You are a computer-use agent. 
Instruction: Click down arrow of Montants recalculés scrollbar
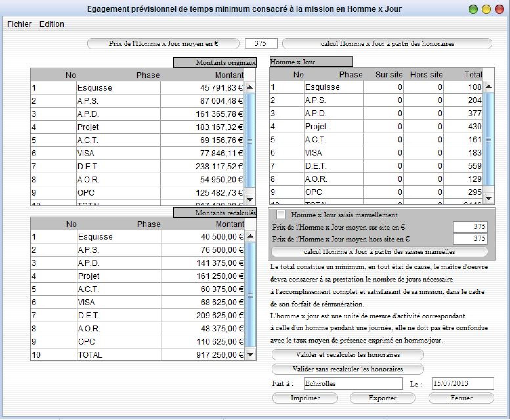(x=250, y=354)
